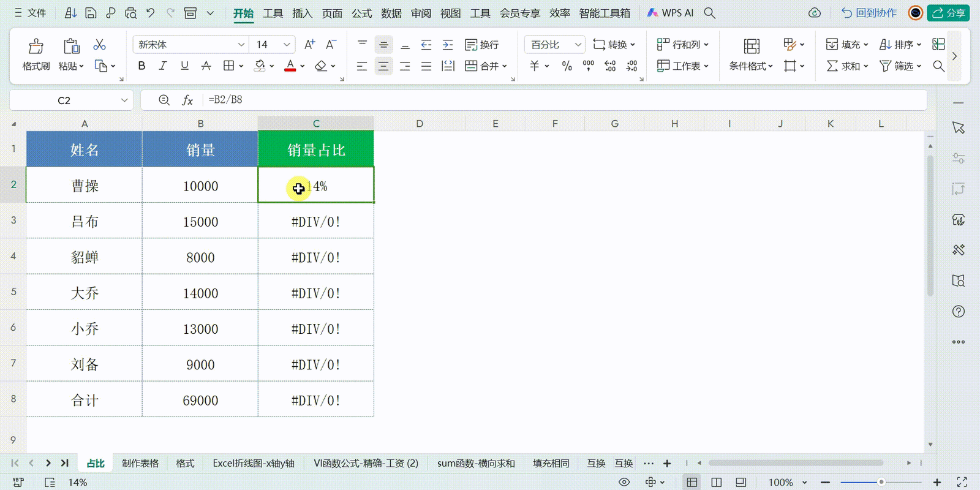Open the Formula (公式) ribbon tab
This screenshot has height=490, width=980.
(361, 13)
